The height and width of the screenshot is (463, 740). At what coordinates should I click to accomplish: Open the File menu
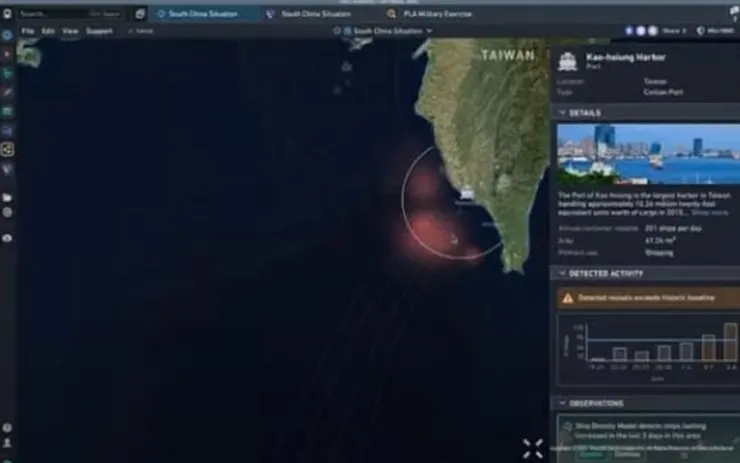[x=27, y=31]
